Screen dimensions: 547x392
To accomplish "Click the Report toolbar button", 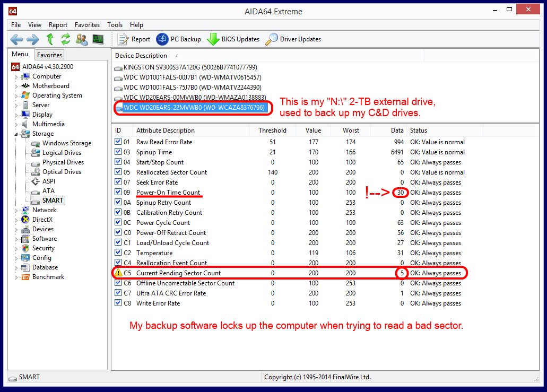I will pos(134,39).
